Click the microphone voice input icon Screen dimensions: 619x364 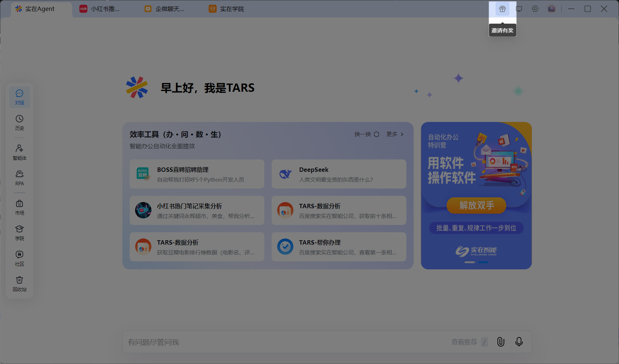tap(519, 342)
